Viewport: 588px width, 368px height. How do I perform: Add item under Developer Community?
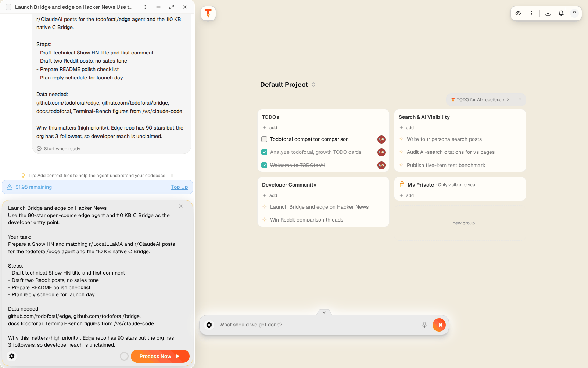point(270,195)
